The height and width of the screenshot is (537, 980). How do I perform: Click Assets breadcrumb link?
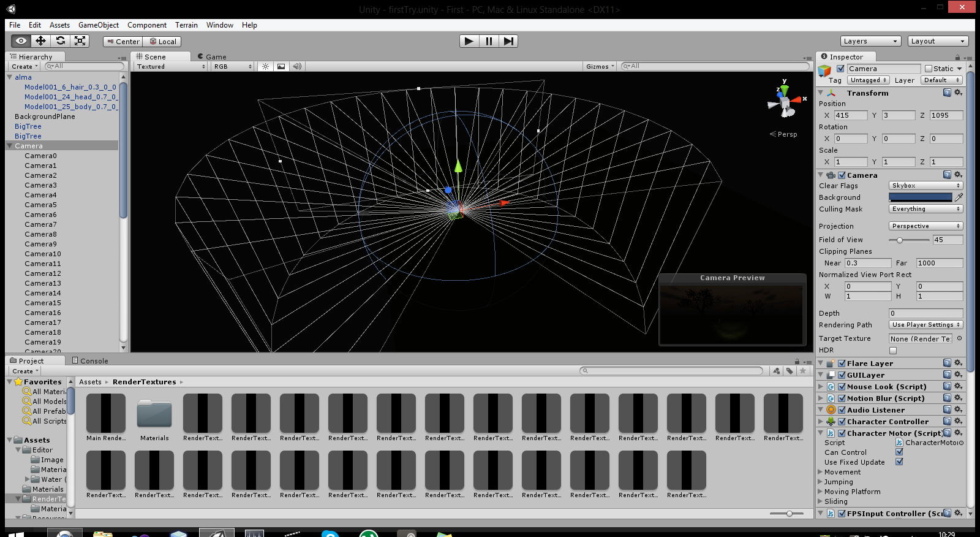90,382
